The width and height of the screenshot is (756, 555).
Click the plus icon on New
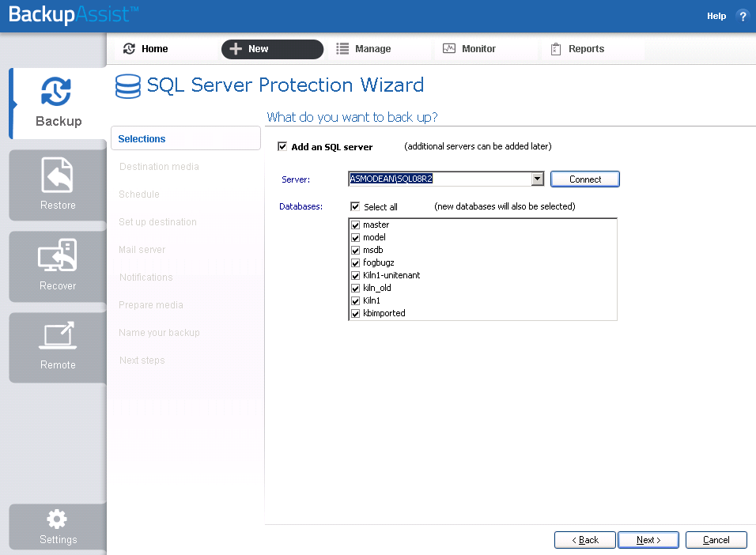[236, 49]
